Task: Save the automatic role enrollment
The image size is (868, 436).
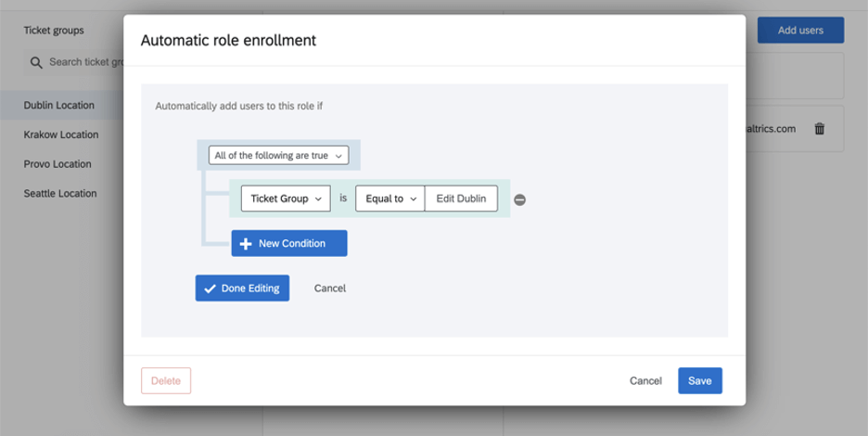Action: coord(700,380)
